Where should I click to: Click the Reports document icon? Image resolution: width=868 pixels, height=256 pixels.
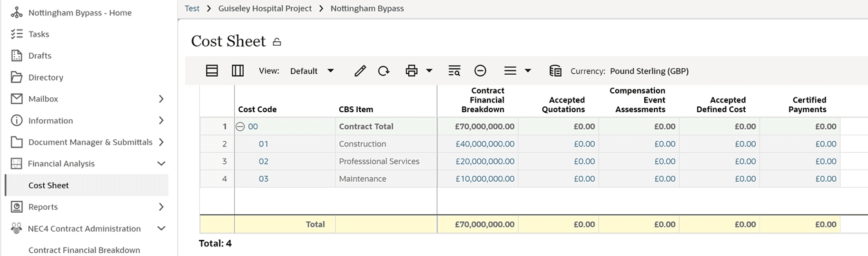tap(17, 207)
